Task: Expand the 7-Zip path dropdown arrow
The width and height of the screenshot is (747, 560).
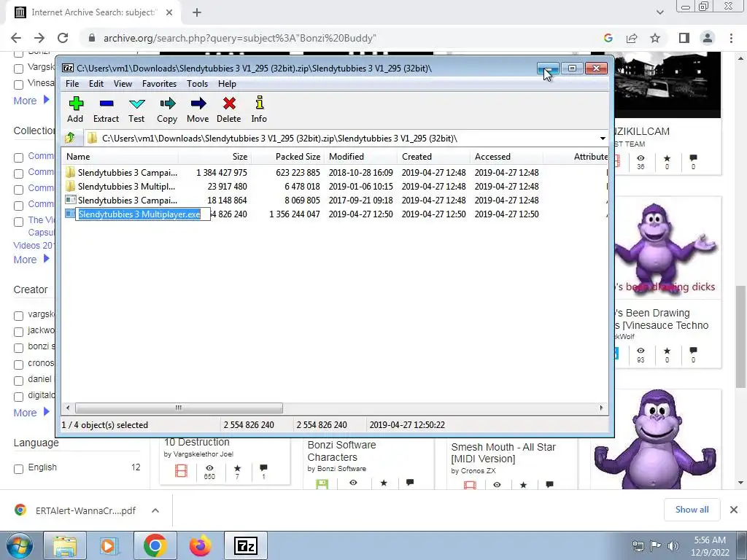Action: (603, 138)
